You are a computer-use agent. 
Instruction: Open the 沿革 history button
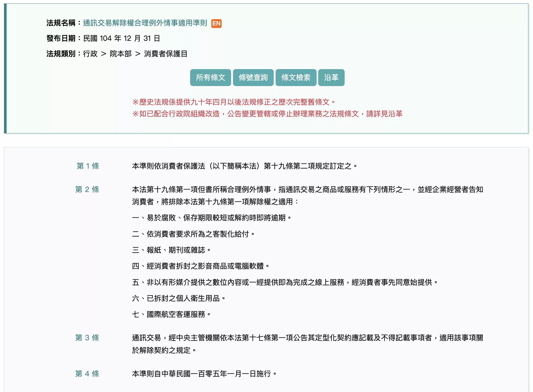(331, 77)
